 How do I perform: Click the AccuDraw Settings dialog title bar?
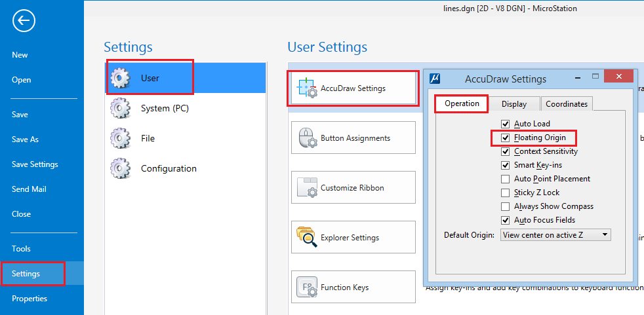tap(506, 79)
